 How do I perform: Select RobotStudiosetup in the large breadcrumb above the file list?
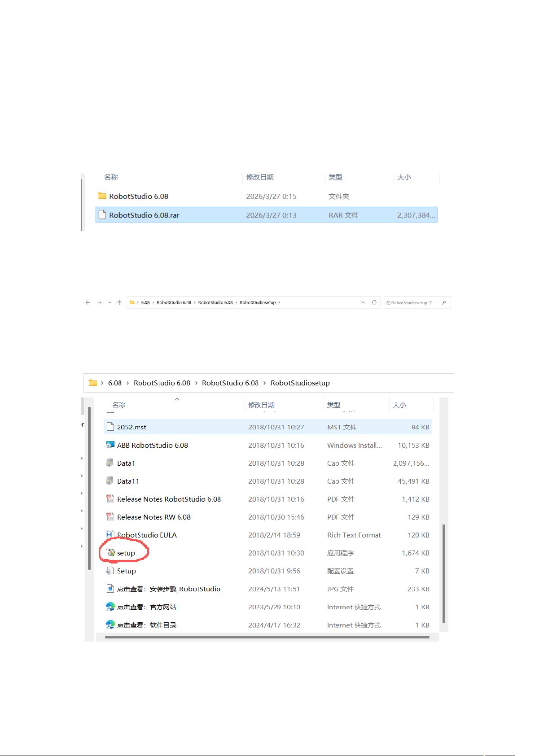(x=300, y=383)
